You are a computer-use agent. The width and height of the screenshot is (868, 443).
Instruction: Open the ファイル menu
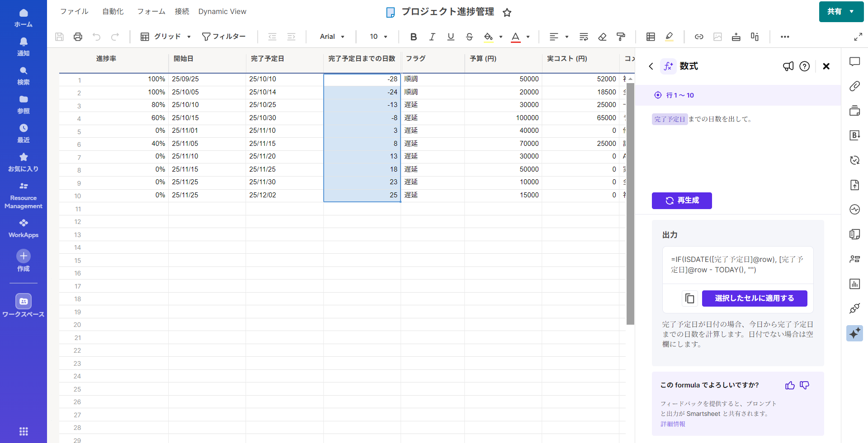point(74,12)
